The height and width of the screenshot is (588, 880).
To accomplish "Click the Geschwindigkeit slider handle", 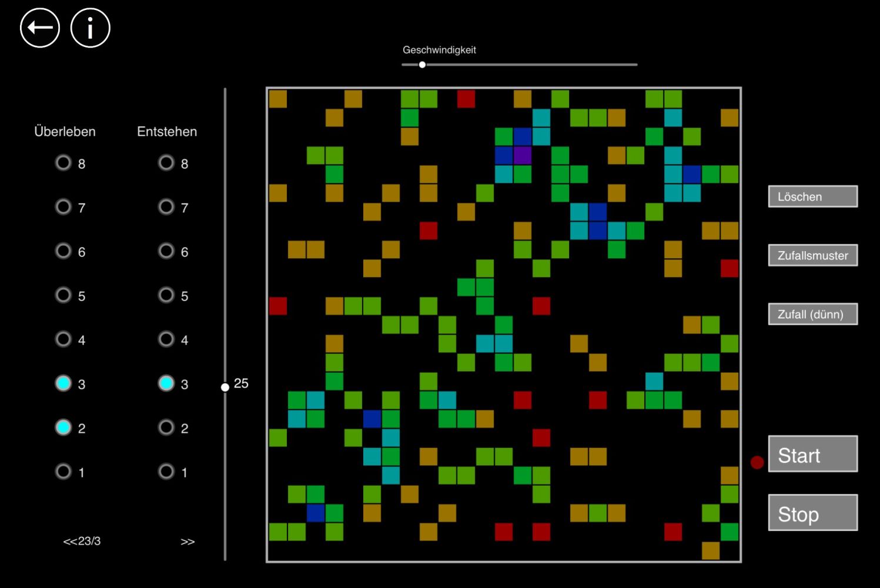I will [422, 65].
